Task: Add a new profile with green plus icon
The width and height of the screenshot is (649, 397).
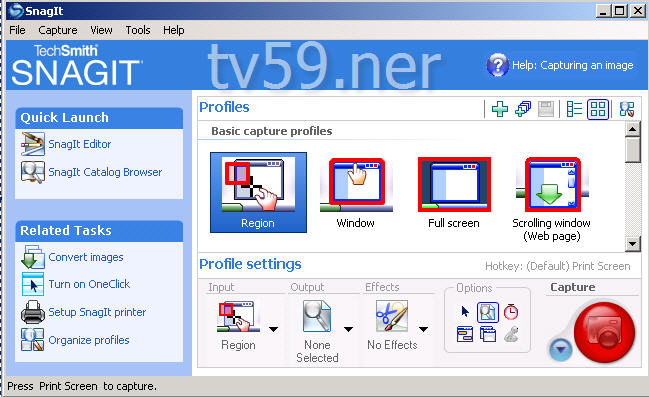Action: [x=500, y=109]
